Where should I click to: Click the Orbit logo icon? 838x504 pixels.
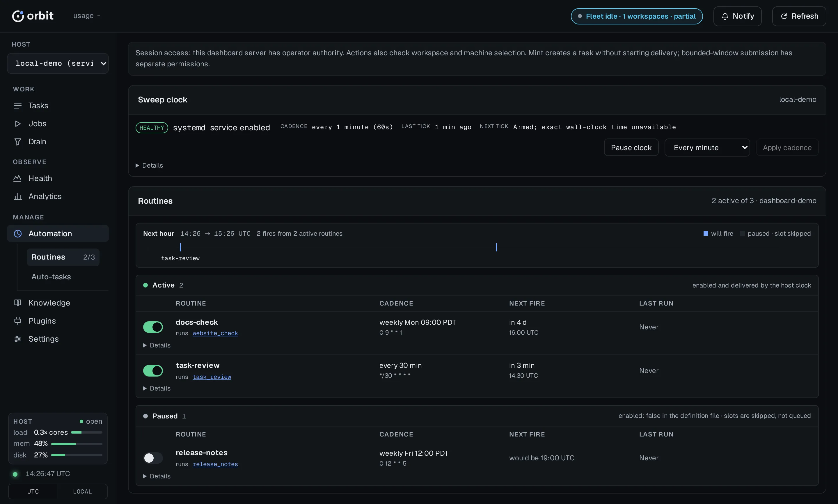click(18, 16)
